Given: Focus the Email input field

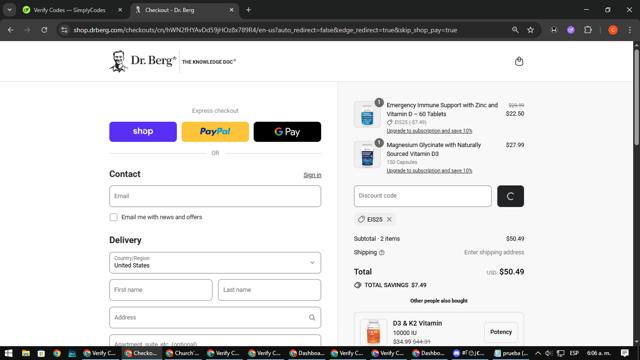Looking at the screenshot, I should click(215, 196).
